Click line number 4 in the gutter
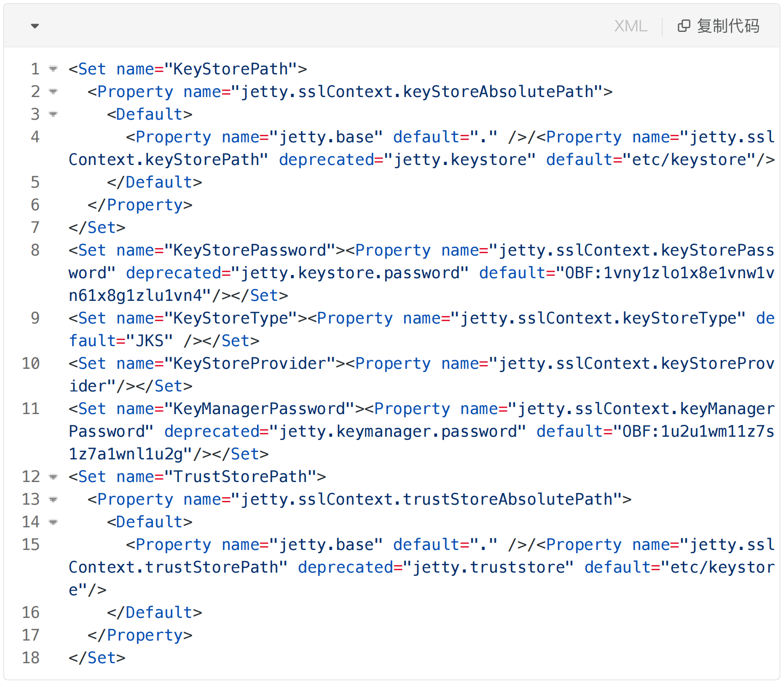Screen dimensions: 784x684 (35, 137)
